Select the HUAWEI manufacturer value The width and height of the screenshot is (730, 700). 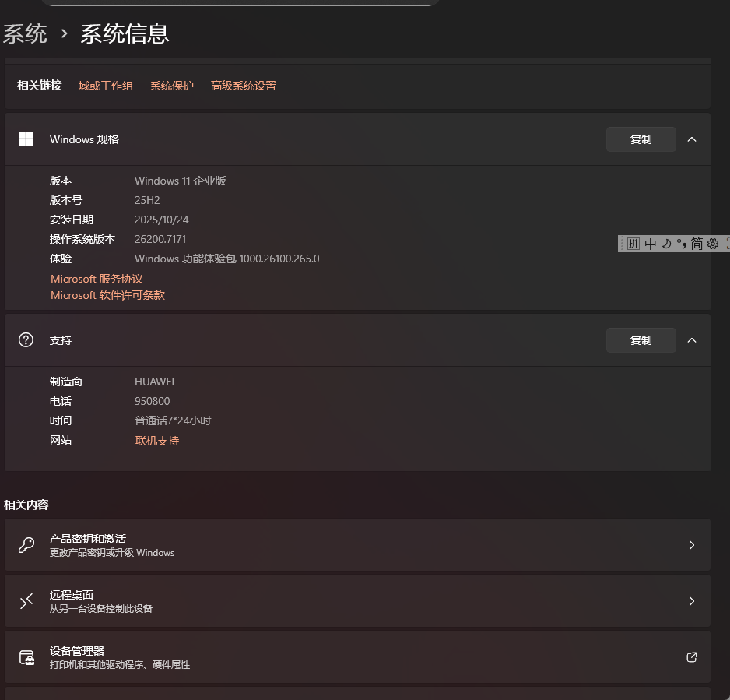(x=155, y=382)
